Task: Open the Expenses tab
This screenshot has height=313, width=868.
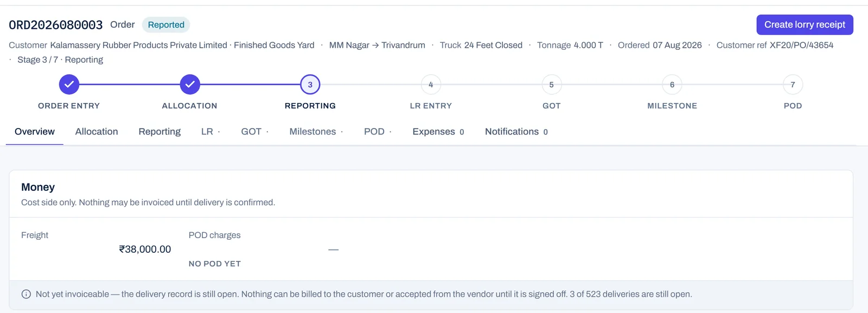Action: 438,131
